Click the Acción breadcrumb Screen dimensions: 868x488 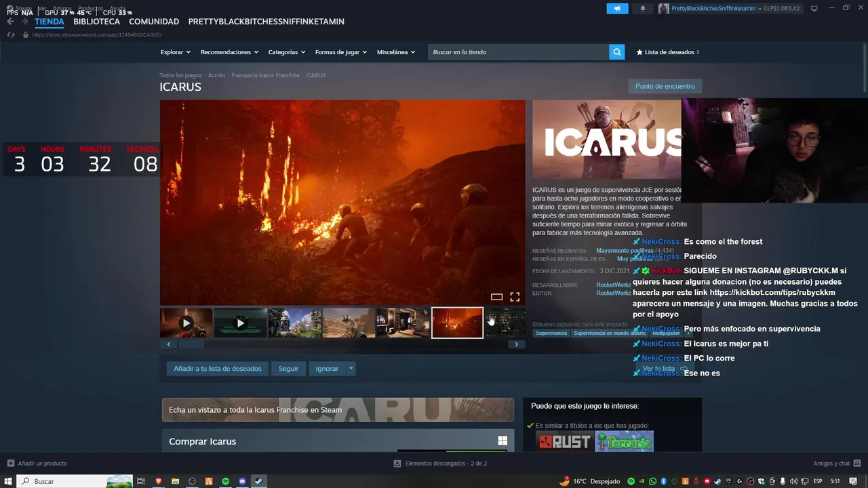coord(216,75)
